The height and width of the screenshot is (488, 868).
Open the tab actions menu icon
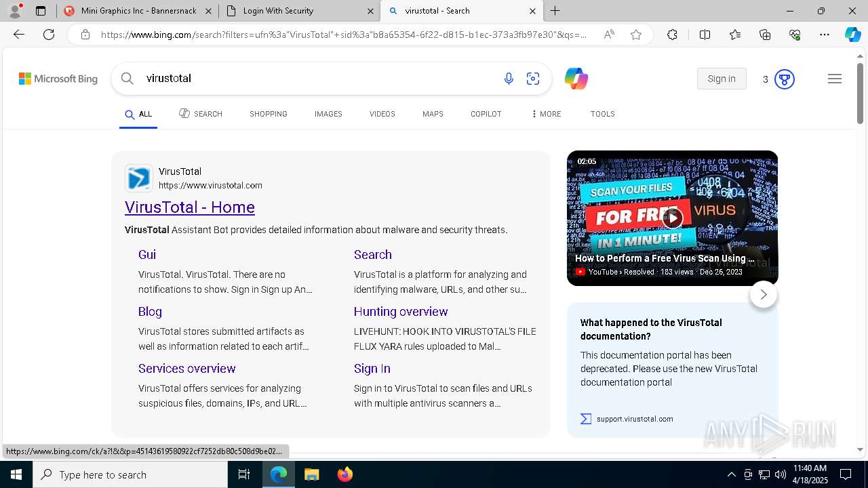pyautogui.click(x=41, y=11)
